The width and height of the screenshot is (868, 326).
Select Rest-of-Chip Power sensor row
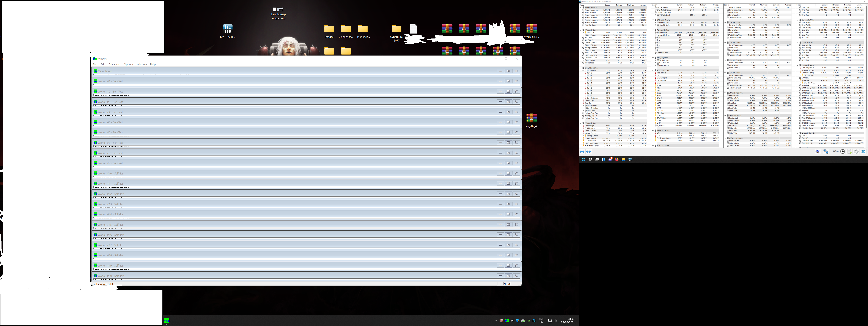[615, 146]
